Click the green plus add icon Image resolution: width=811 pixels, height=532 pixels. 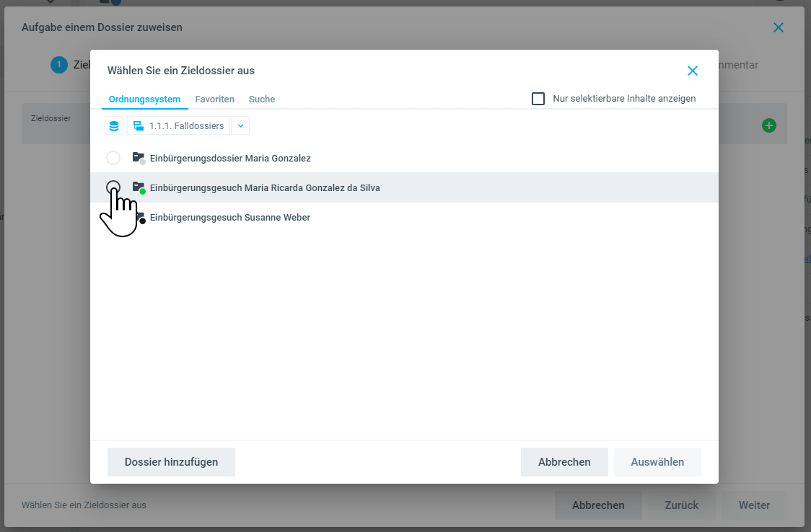[769, 125]
